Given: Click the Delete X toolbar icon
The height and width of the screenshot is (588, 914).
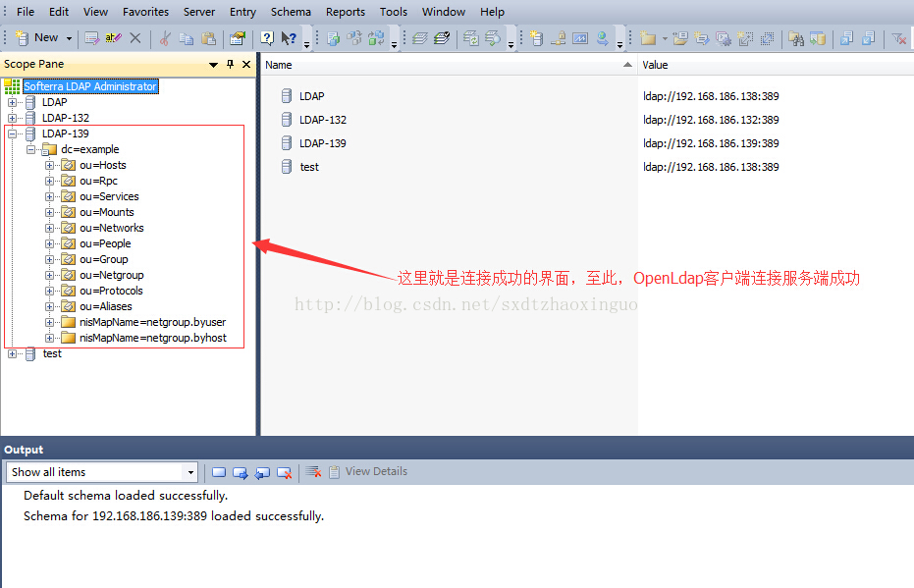Looking at the screenshot, I should click(135, 38).
